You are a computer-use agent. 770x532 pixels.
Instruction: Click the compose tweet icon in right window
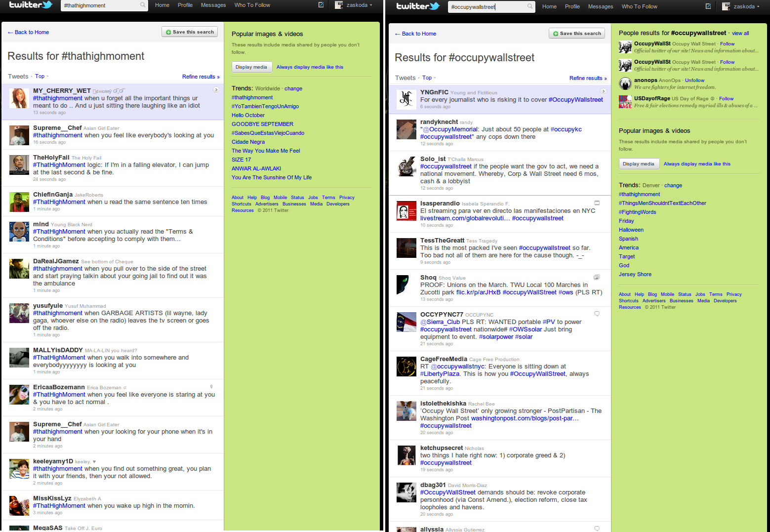(x=708, y=6)
